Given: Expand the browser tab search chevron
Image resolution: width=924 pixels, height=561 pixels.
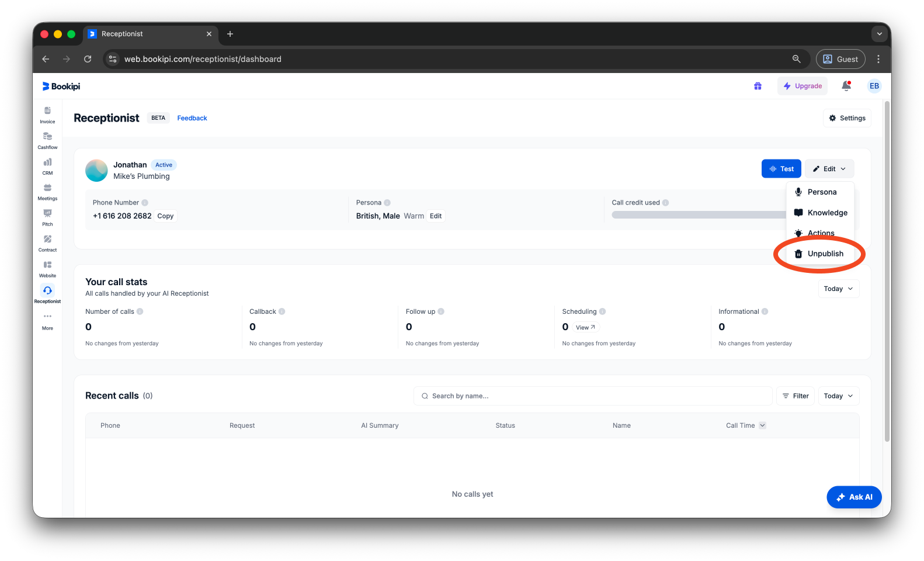Looking at the screenshot, I should [879, 34].
